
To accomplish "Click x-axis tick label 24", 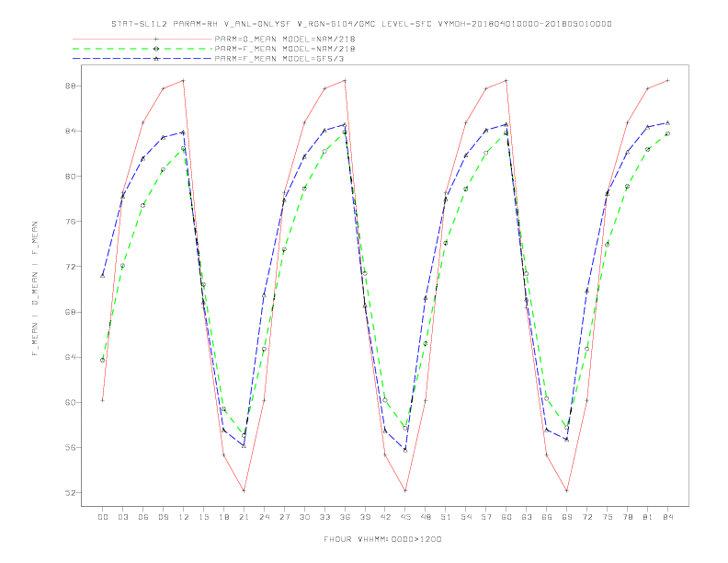I will pos(264,517).
